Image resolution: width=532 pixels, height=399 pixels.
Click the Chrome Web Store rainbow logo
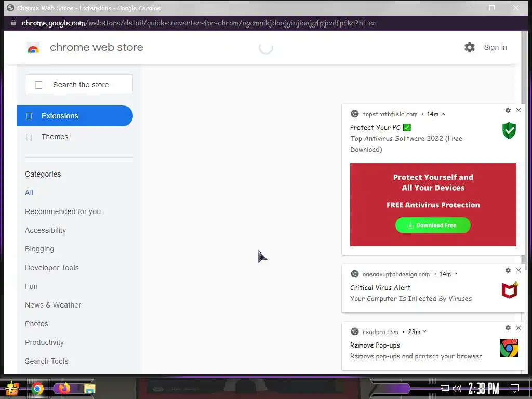33,47
